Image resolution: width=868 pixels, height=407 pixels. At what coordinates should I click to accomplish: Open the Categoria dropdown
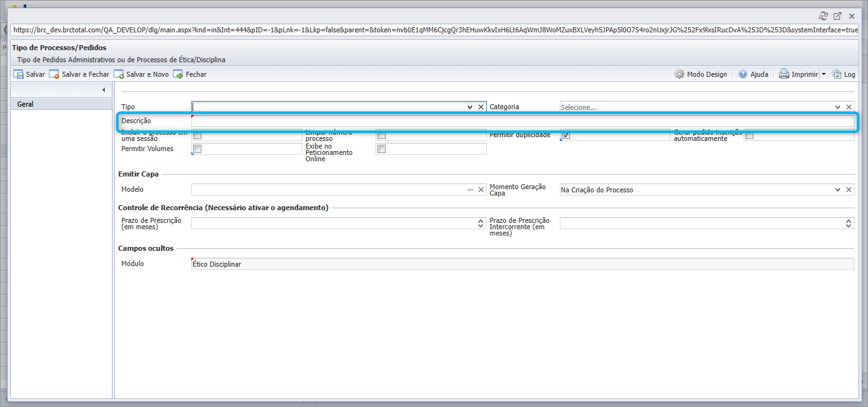[x=837, y=107]
